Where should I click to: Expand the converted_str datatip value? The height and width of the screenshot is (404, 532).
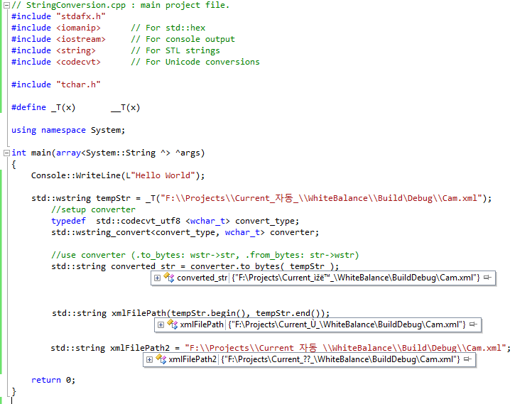157,278
